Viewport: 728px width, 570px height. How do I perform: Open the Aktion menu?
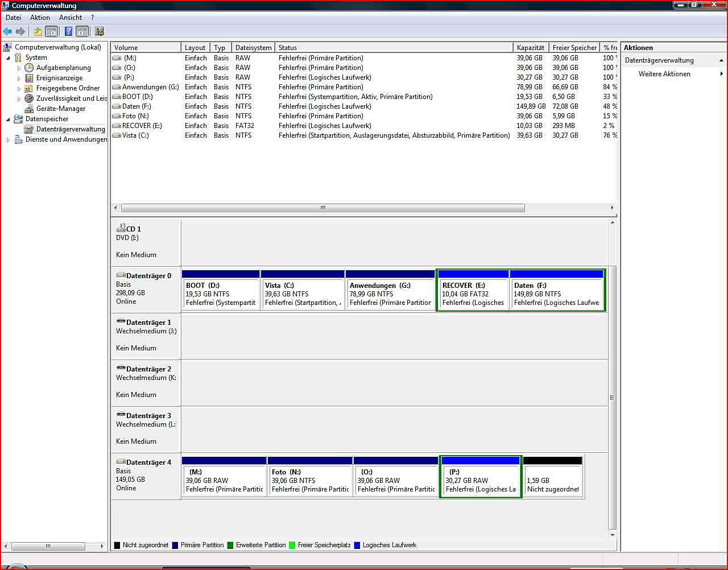(40, 18)
